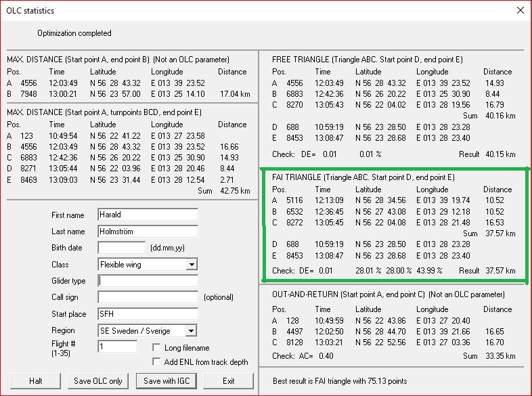Click the Glider type text field

tap(148, 281)
